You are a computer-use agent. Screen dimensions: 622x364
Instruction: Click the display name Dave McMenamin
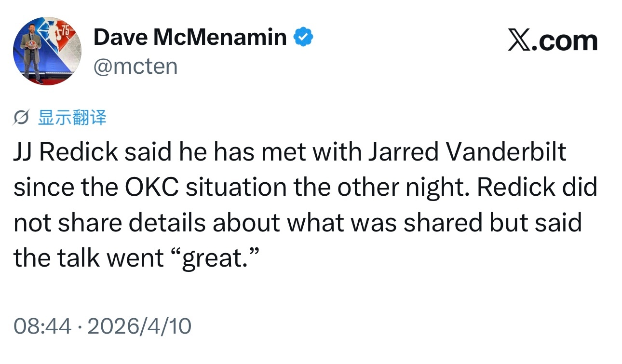(190, 37)
